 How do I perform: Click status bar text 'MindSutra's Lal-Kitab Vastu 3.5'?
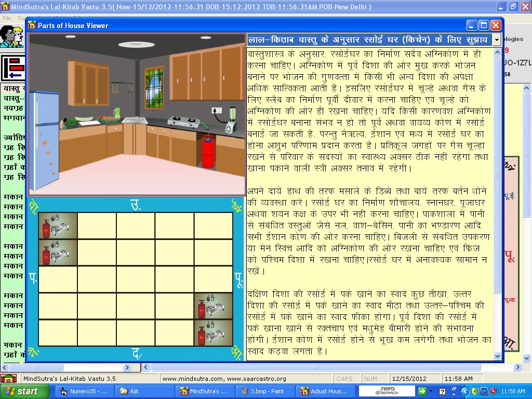(x=70, y=379)
